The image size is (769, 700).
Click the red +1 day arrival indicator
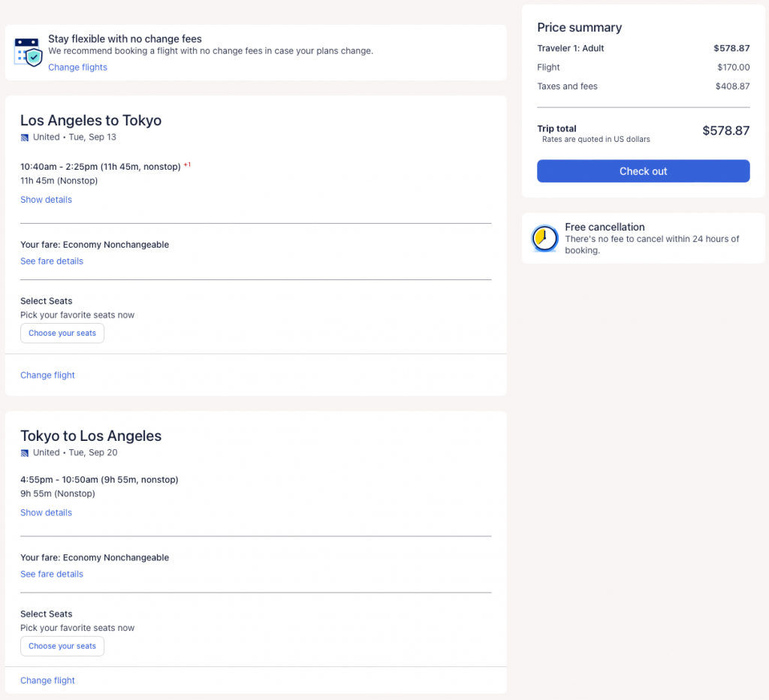tap(187, 164)
